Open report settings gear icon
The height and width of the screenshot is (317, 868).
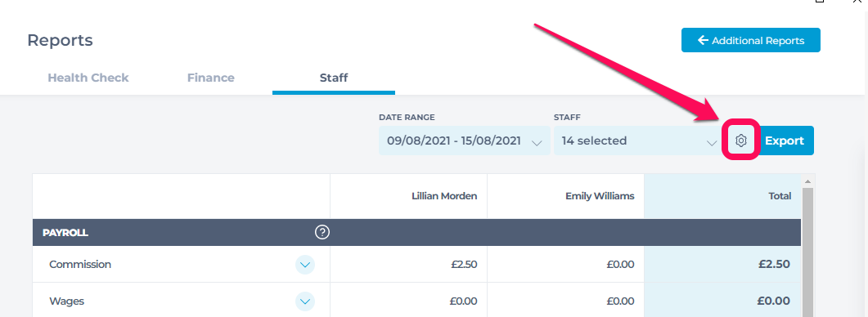[740, 141]
